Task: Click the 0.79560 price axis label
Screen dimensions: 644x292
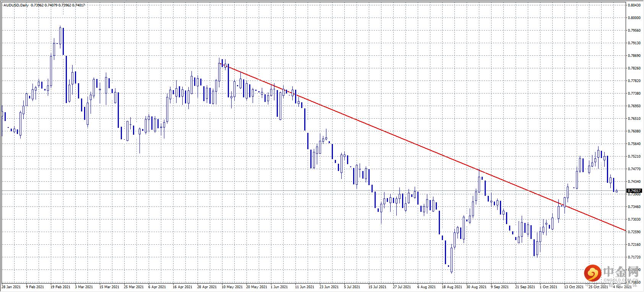Action: [x=634, y=31]
